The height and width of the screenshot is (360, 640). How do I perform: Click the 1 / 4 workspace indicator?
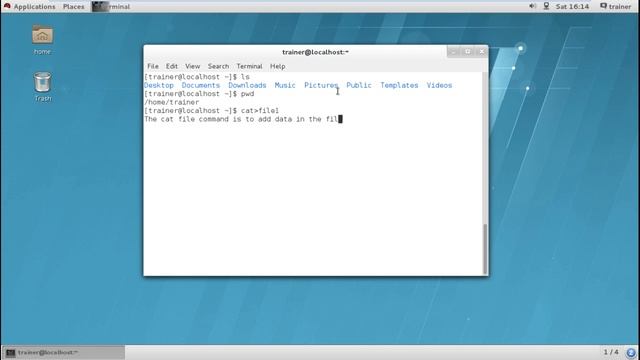click(611, 352)
